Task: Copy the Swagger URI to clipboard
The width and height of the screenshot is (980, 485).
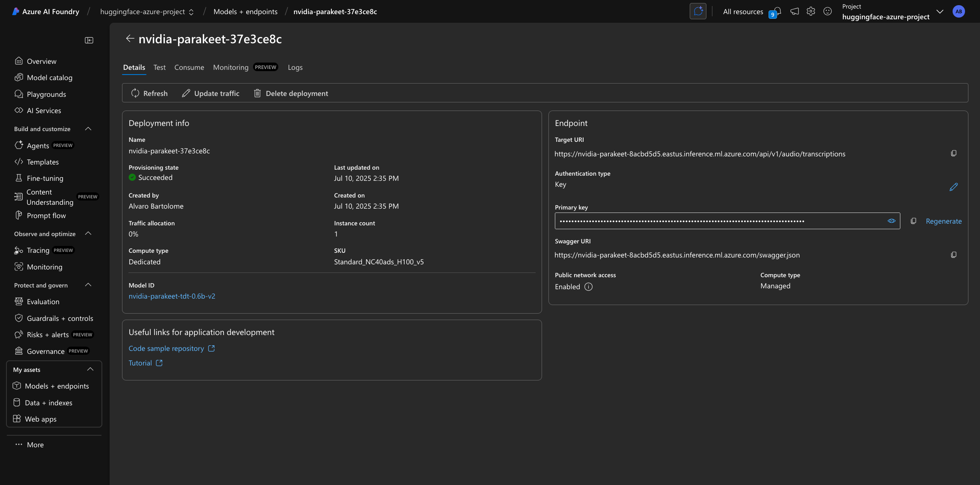Action: (954, 254)
